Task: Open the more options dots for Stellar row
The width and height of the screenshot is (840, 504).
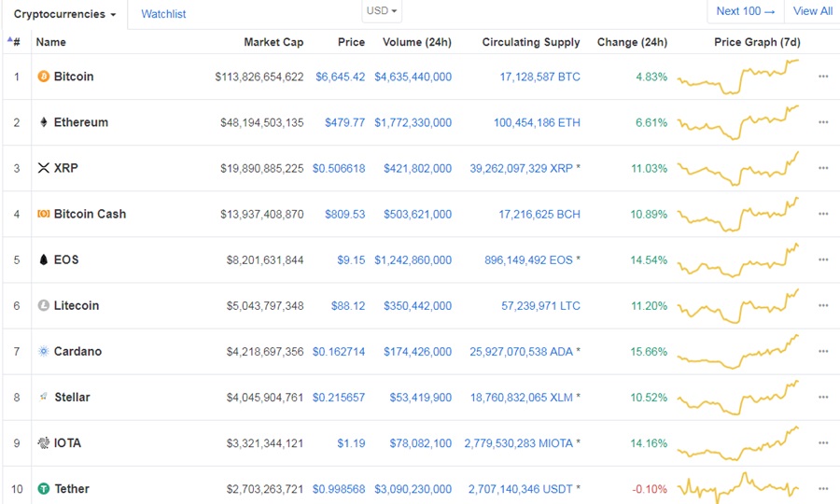Action: point(823,397)
